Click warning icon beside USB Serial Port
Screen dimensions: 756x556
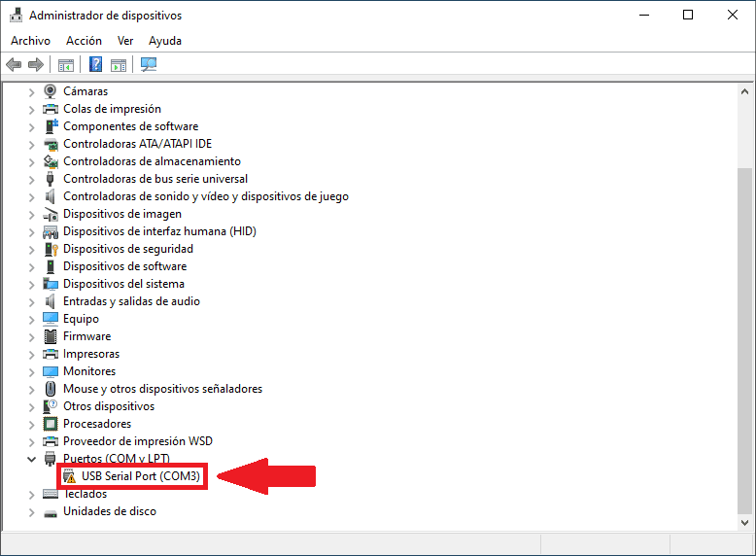[x=70, y=476]
